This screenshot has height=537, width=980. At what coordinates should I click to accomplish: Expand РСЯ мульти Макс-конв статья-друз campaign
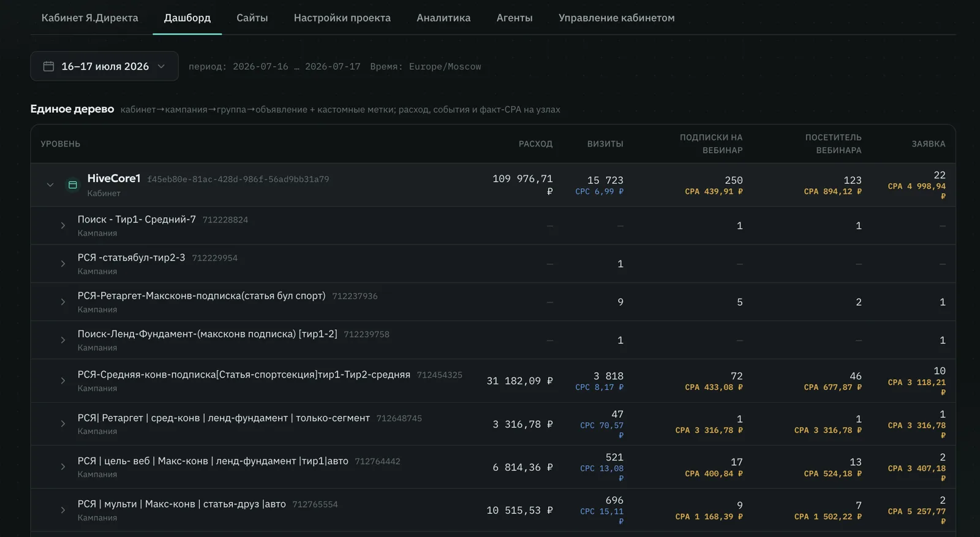[x=62, y=510]
